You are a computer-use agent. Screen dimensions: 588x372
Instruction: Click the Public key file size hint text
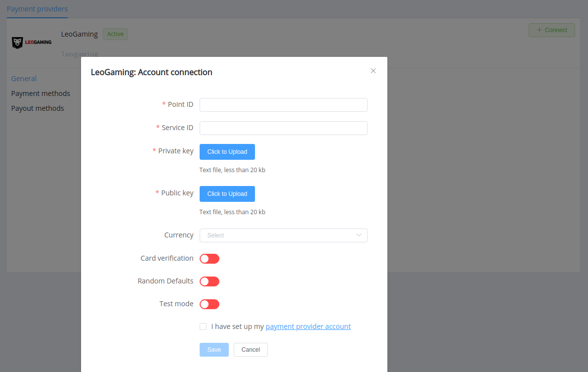tap(232, 212)
